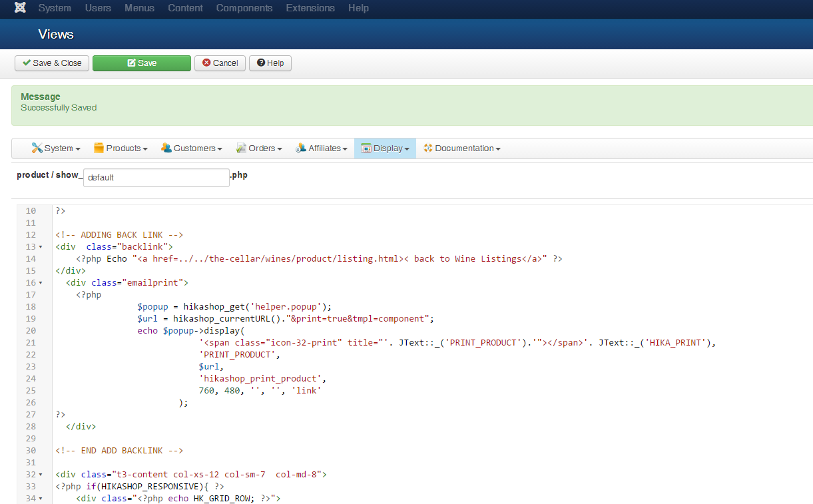Screen dimensions: 813x504
Task: Open the Documentation dropdown
Action: point(462,148)
